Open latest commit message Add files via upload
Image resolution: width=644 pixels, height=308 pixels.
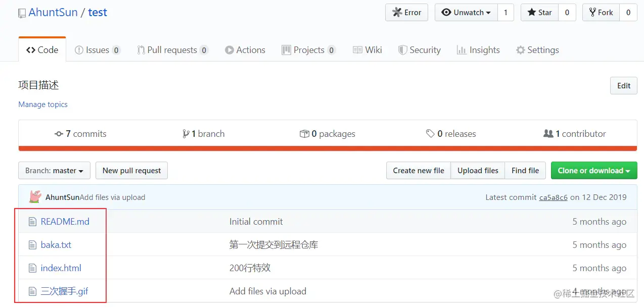coord(113,197)
